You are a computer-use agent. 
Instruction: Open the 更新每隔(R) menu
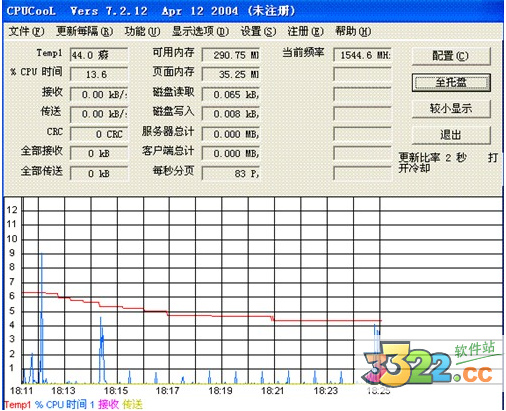tap(84, 31)
